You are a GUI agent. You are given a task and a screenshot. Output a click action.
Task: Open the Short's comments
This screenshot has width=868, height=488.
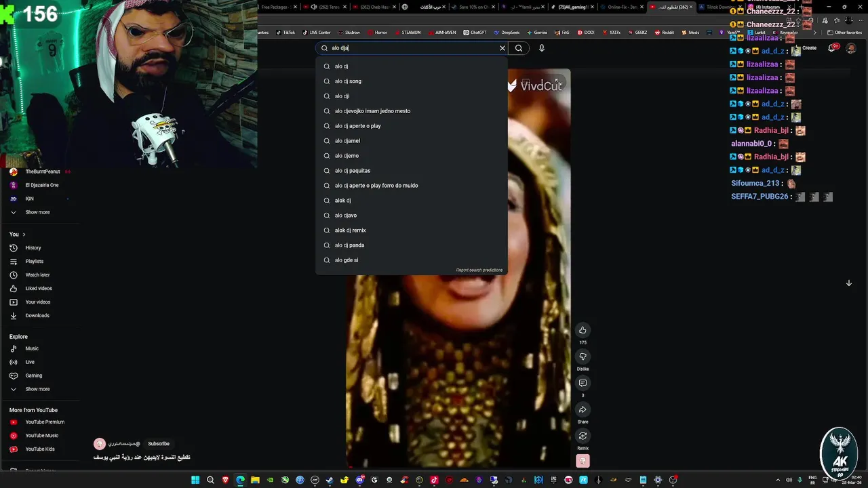coord(583,383)
